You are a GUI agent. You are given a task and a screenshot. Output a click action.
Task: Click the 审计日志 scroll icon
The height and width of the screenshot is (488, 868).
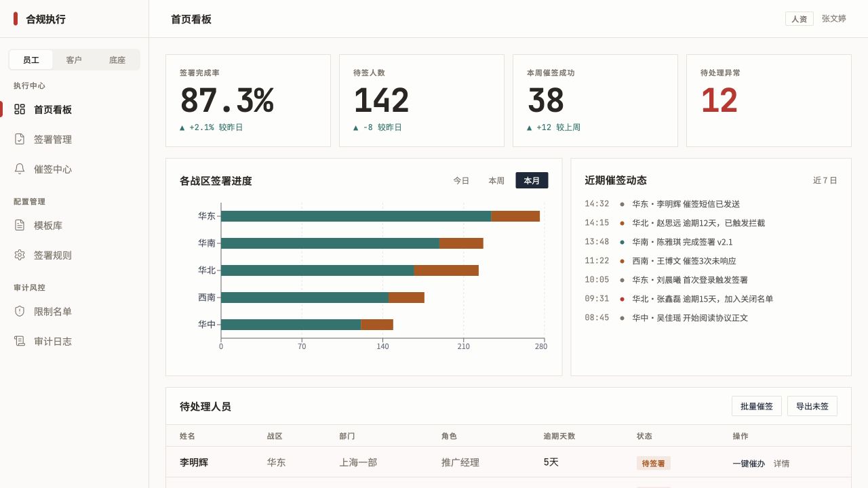coord(20,341)
